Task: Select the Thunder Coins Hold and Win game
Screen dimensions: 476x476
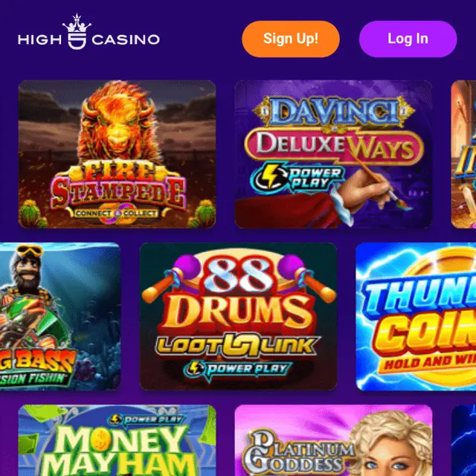Action: pos(416,316)
